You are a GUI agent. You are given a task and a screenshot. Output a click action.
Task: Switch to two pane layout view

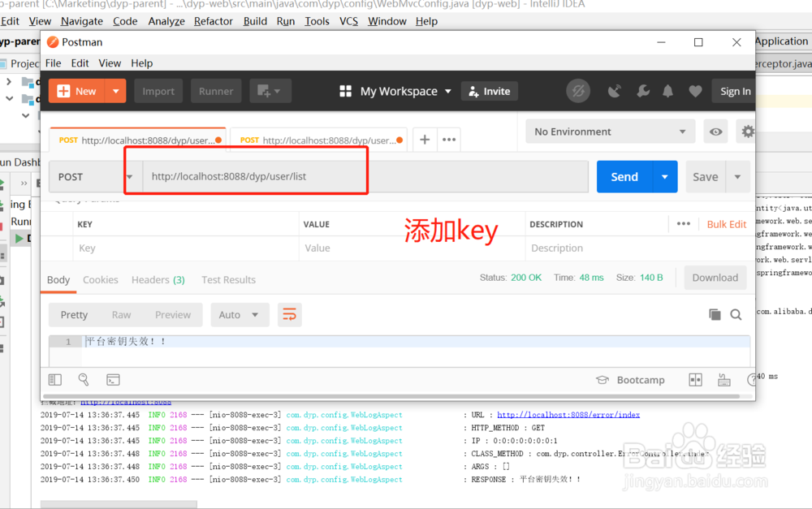(696, 380)
